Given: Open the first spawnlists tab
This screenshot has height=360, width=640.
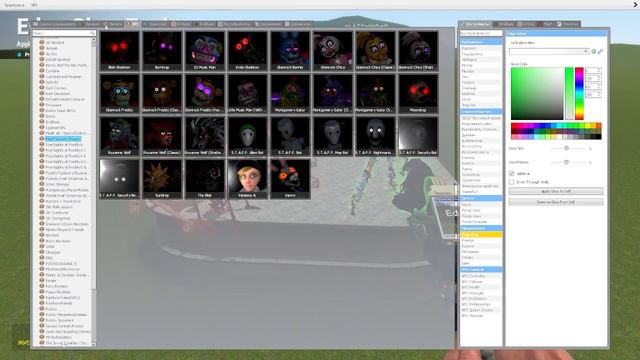Looking at the screenshot, I should (x=56, y=24).
